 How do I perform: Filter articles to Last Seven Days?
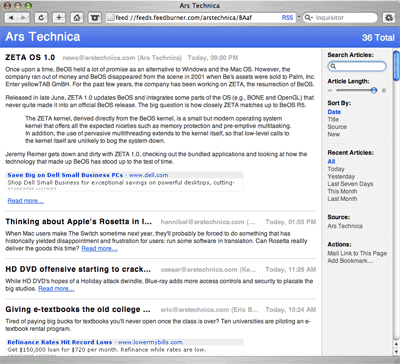point(350,184)
